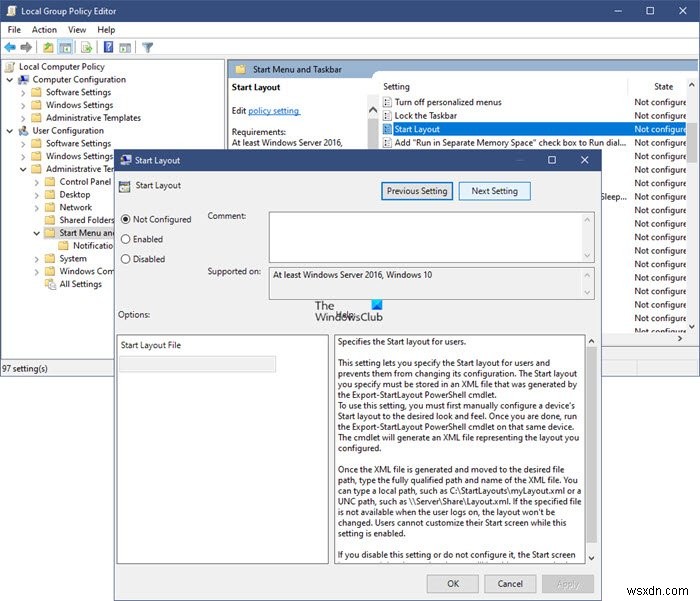Screen dimensions: 700x601
Task: Toggle the Show/Hide Console Tree icon
Action: (x=65, y=47)
